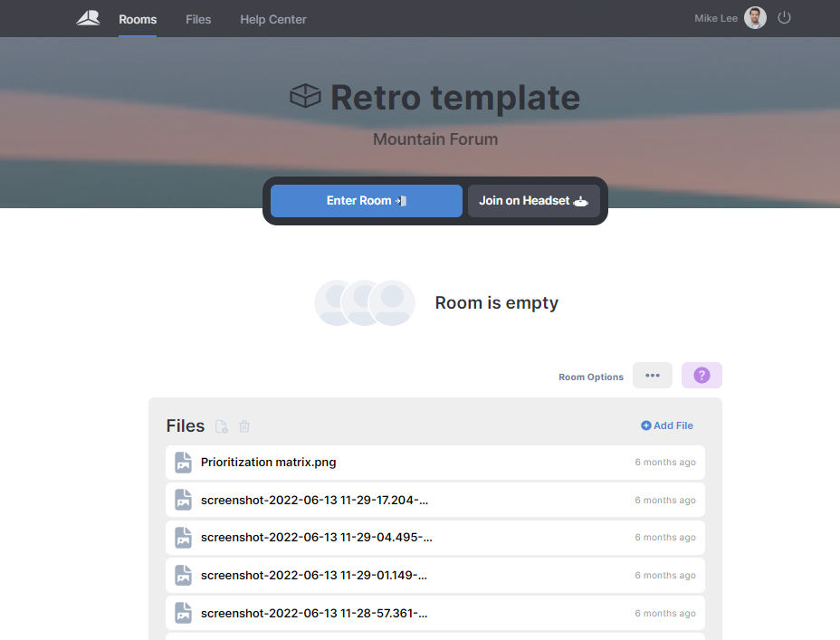Screen dimensions: 840x640
Task: Click Mike Lee's profile avatar
Action: coord(754,17)
